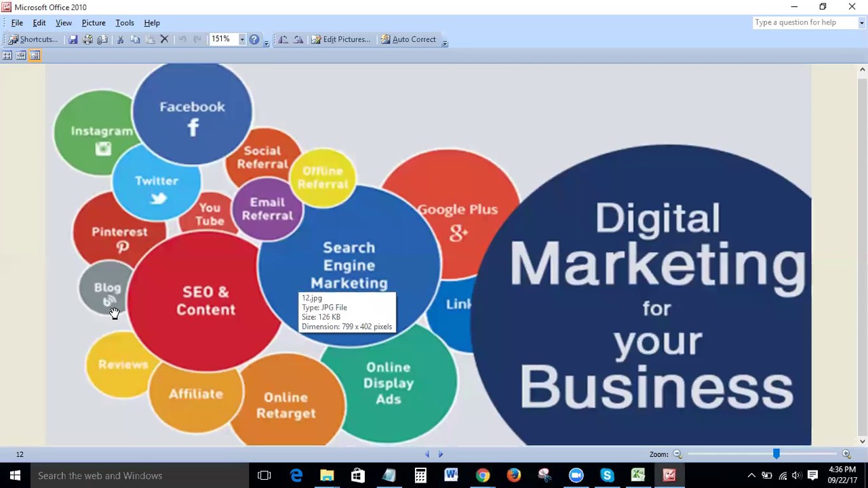Switch to Filmstrip view icon
The height and width of the screenshot is (488, 868).
click(x=21, y=56)
